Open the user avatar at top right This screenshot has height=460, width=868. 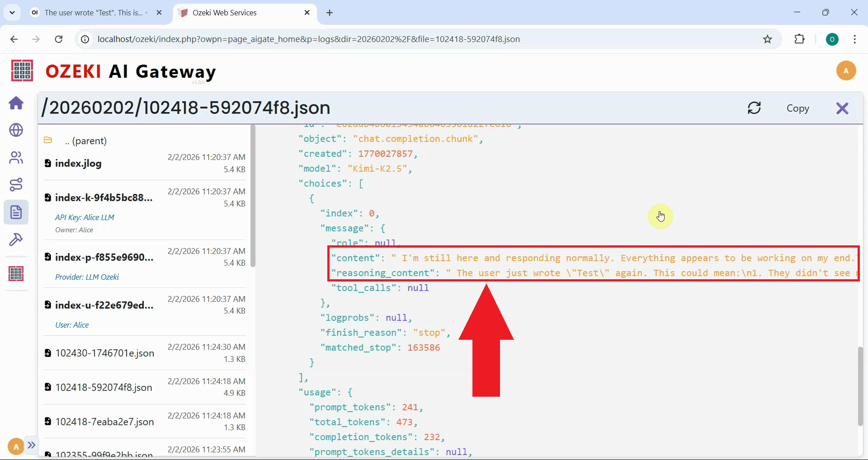[x=846, y=70]
